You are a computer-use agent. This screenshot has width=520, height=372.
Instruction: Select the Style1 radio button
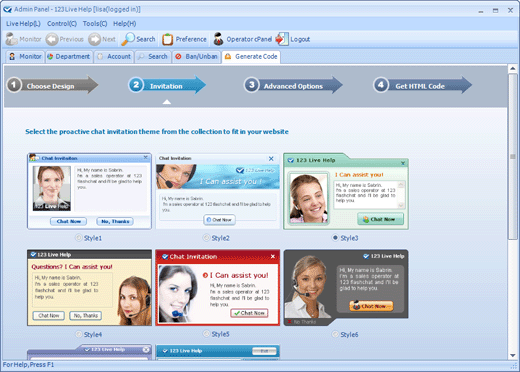[79, 238]
